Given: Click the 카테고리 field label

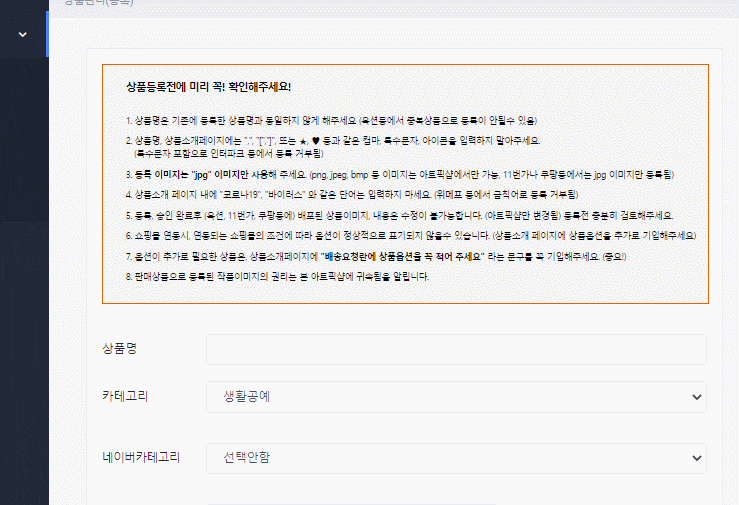Looking at the screenshot, I should click(125, 396).
